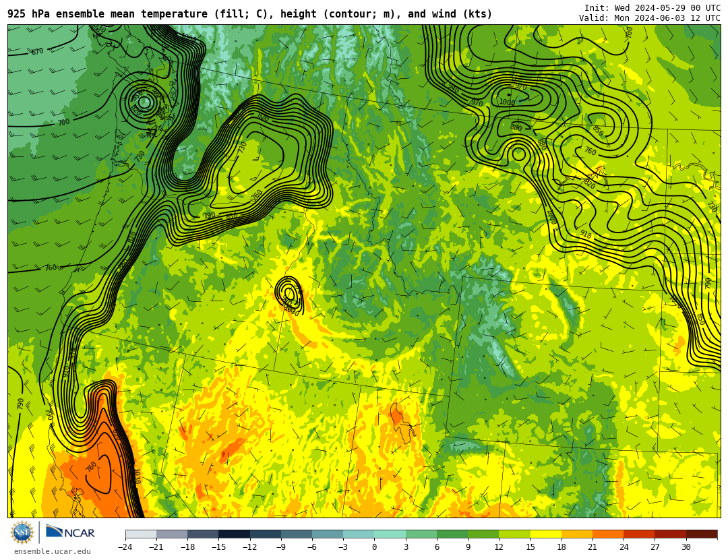Select the 'Init: Wed 2024-05-29 00 UTC' text
Viewport: 728px width, 560px height.
[653, 8]
